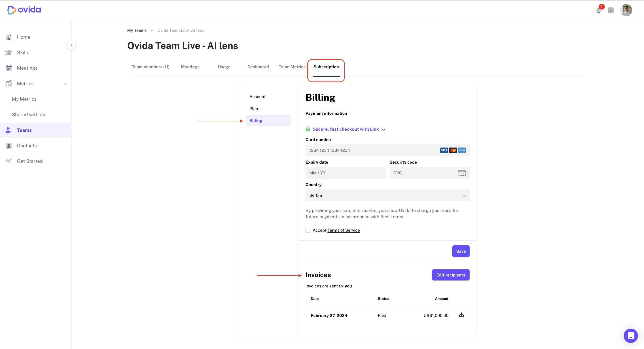Click the Save button

point(461,251)
